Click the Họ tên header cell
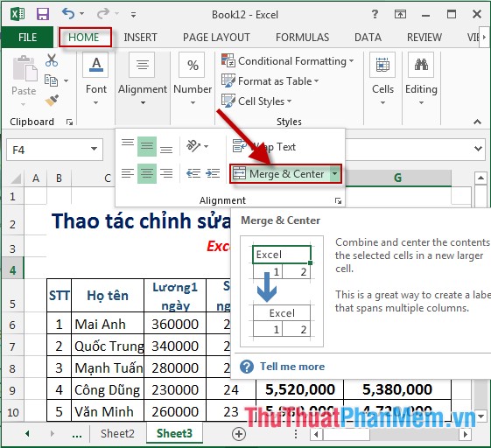The height and width of the screenshot is (448, 491). pyautogui.click(x=108, y=295)
